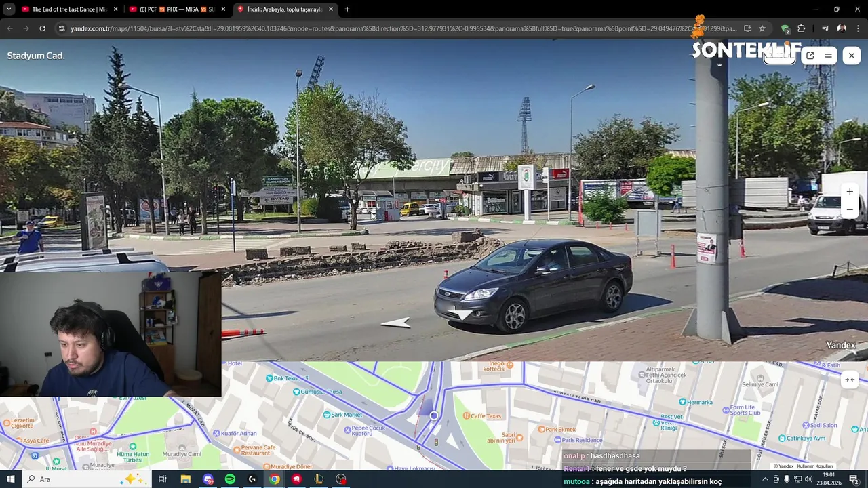This screenshot has height=488, width=868.
Task: Open the taskbar clock showing 19:01
Action: click(829, 479)
